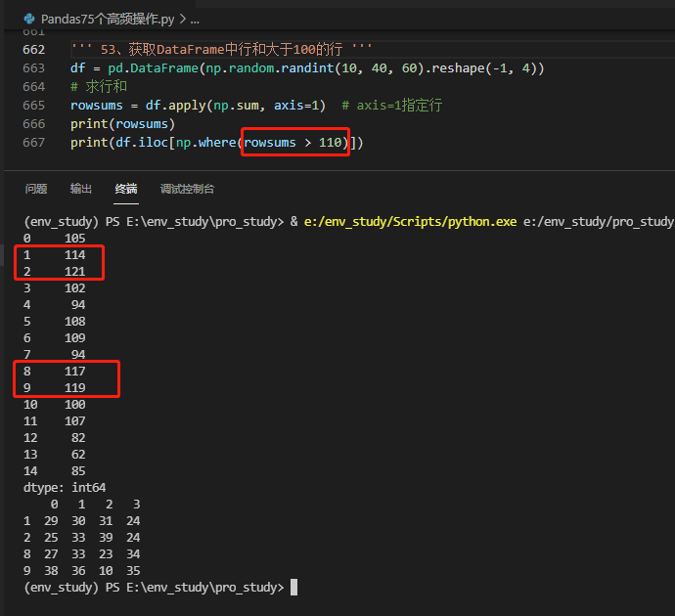Image resolution: width=675 pixels, height=616 pixels.
Task: Click line number 662 in the gutter
Action: coord(33,50)
